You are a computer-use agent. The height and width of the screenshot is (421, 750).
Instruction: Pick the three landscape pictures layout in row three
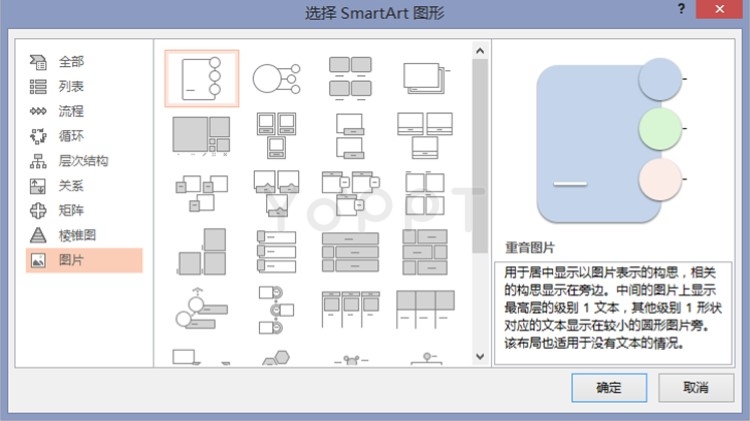pyautogui.click(x=276, y=193)
